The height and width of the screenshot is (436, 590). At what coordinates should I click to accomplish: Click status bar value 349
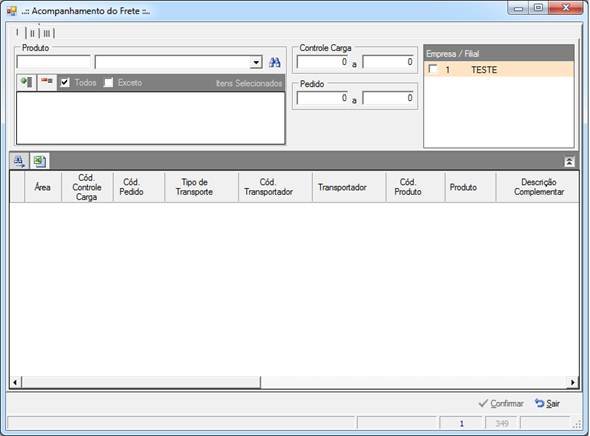coord(502,424)
